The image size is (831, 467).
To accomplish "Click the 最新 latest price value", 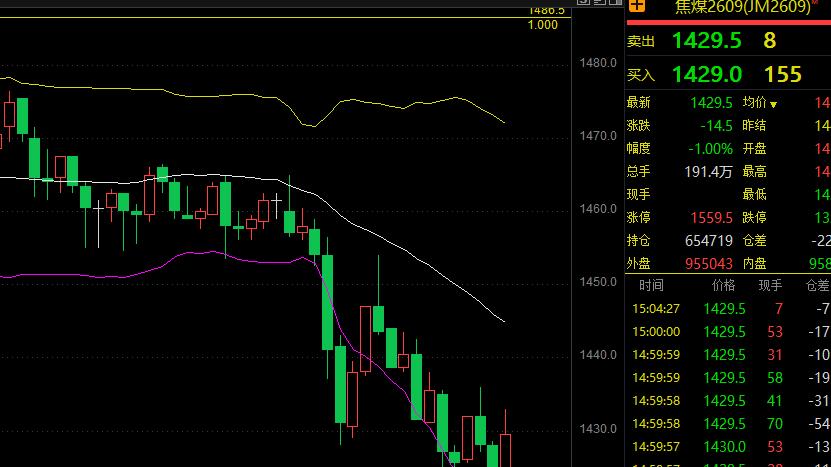I will click(711, 103).
